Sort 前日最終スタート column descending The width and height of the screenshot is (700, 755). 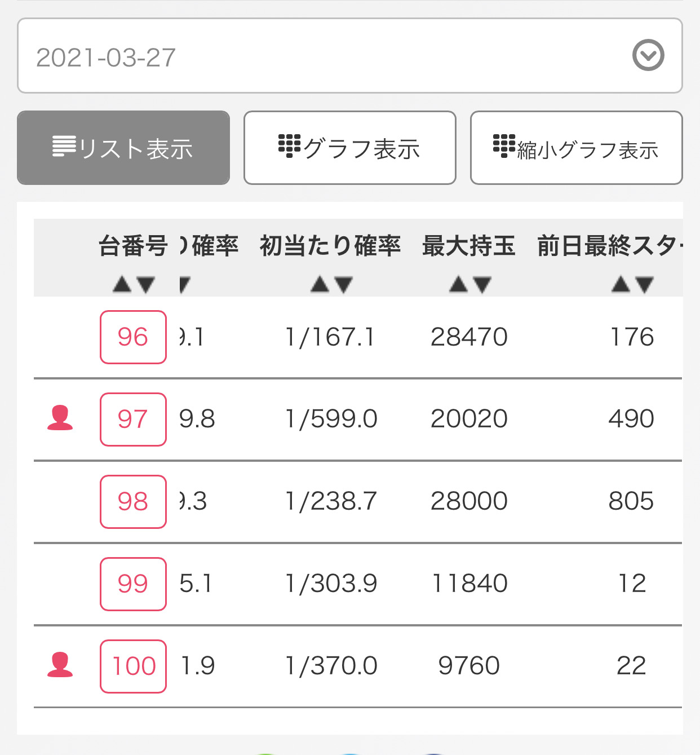pyautogui.click(x=644, y=284)
